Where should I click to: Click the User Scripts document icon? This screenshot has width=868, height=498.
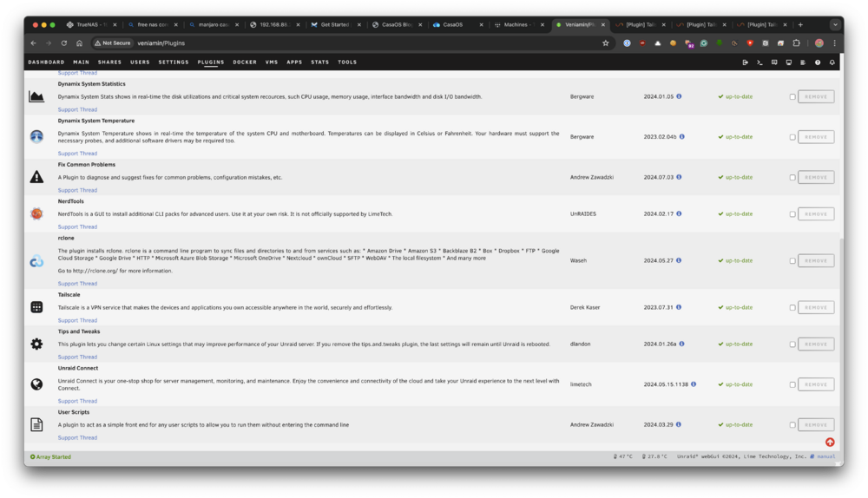pyautogui.click(x=36, y=424)
